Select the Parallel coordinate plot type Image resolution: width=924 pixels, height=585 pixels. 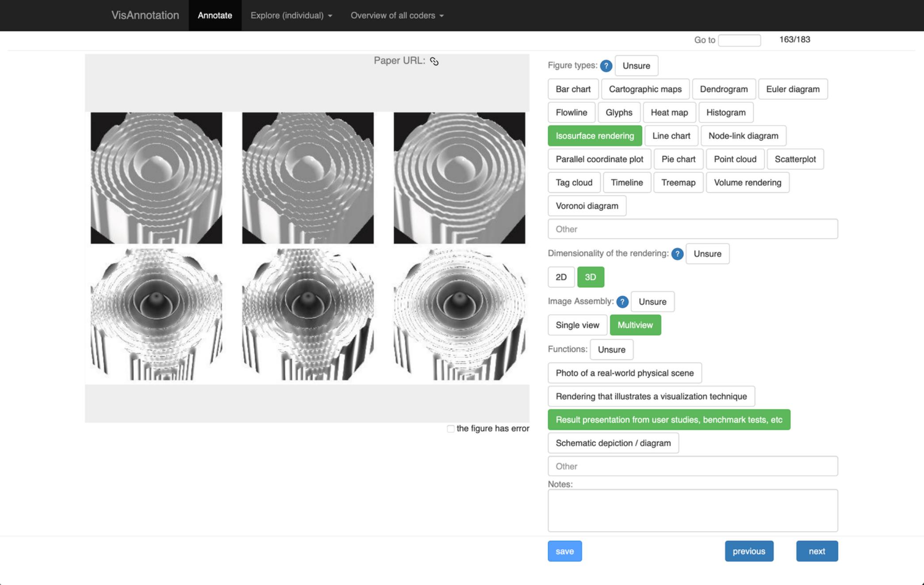pyautogui.click(x=599, y=159)
